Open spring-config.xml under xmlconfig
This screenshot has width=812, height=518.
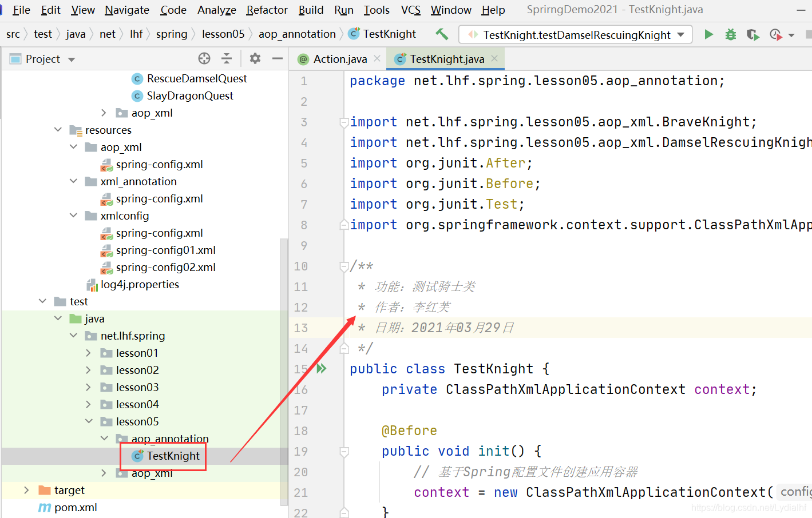point(159,233)
